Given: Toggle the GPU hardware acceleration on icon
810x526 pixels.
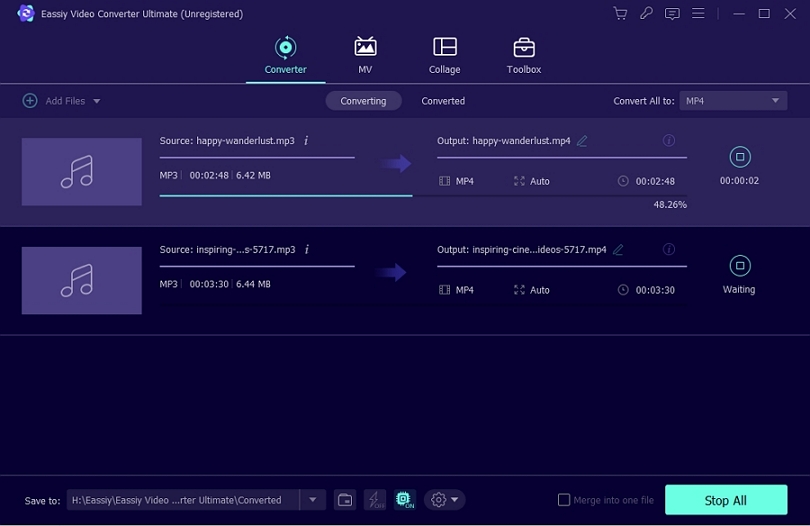Looking at the screenshot, I should click(404, 500).
